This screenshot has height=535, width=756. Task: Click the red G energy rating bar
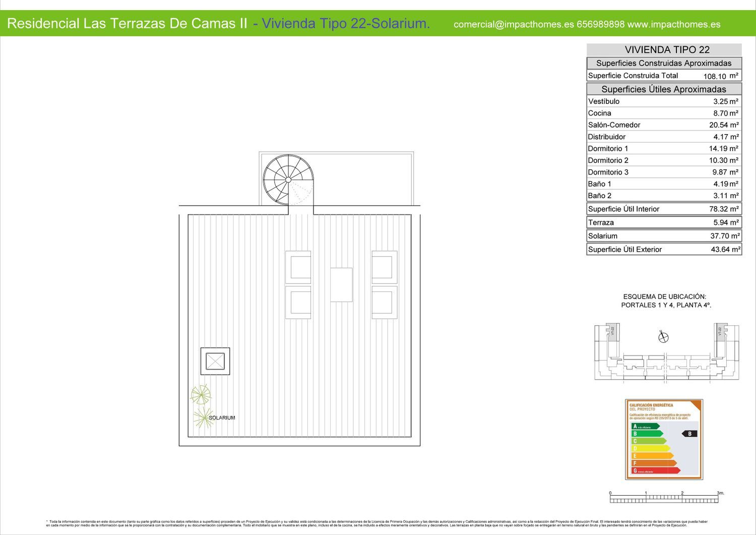655,470
